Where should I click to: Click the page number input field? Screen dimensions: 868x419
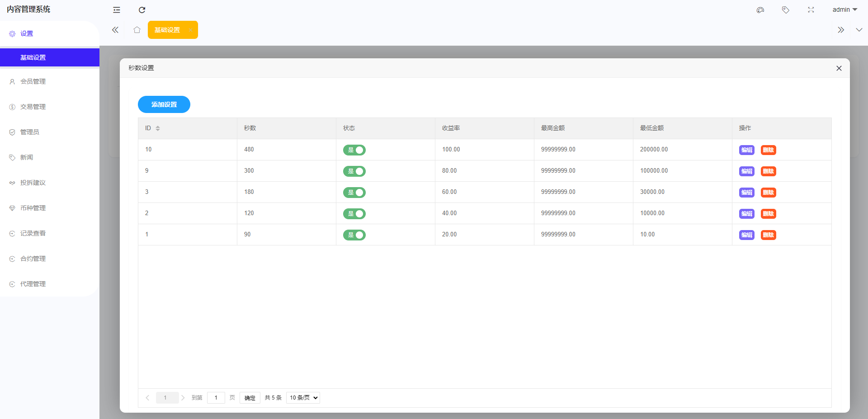pos(216,398)
